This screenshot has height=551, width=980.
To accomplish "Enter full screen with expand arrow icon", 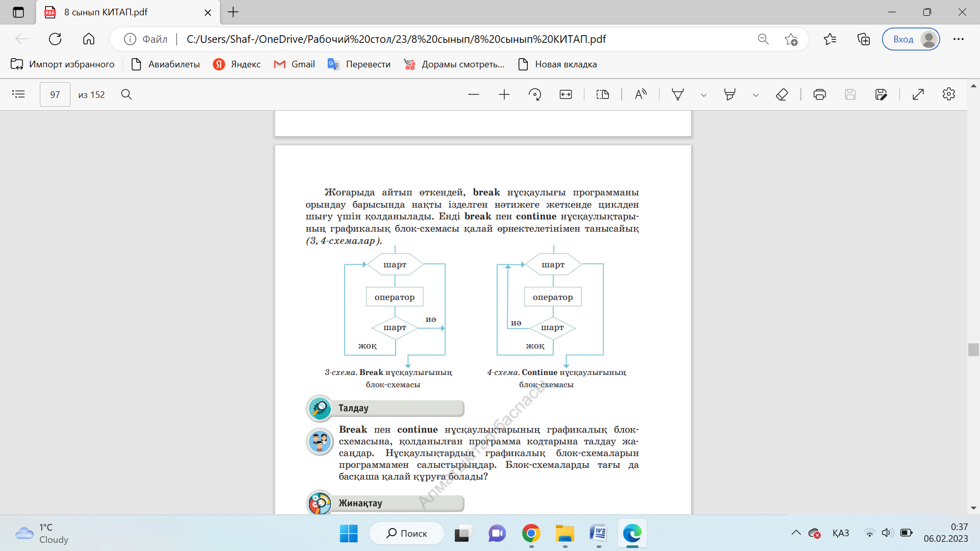I will point(918,94).
